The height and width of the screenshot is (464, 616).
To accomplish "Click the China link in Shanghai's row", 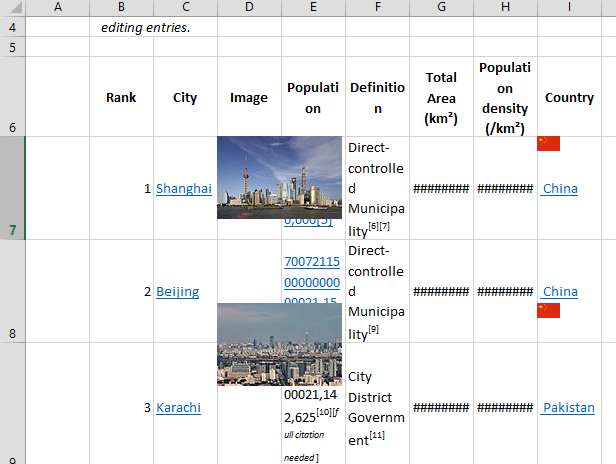I will (x=559, y=188).
